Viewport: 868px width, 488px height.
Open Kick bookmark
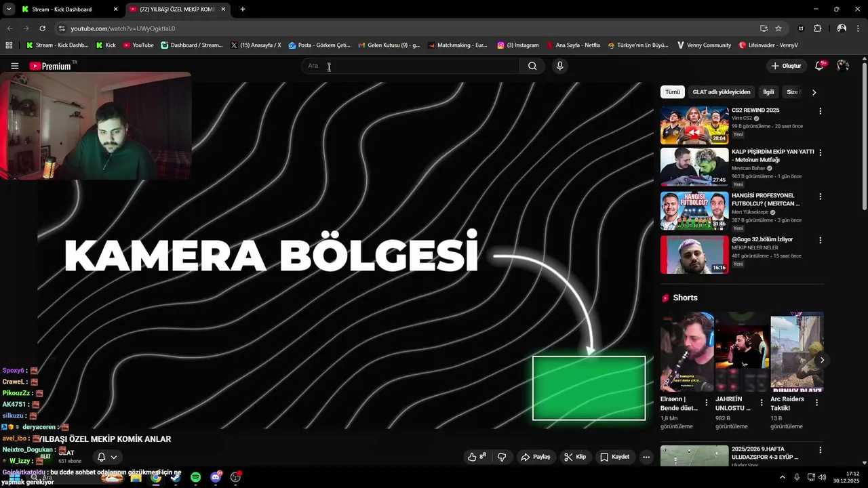coord(106,45)
